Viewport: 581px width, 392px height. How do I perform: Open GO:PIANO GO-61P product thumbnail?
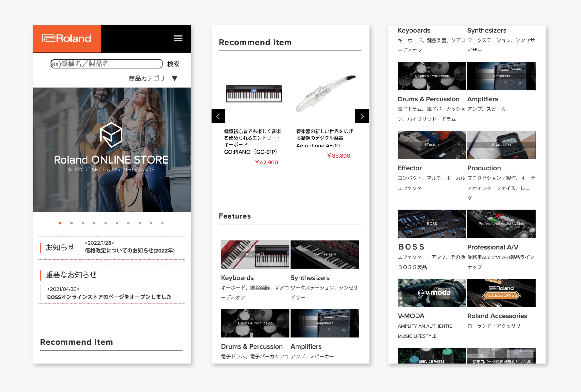tap(254, 94)
